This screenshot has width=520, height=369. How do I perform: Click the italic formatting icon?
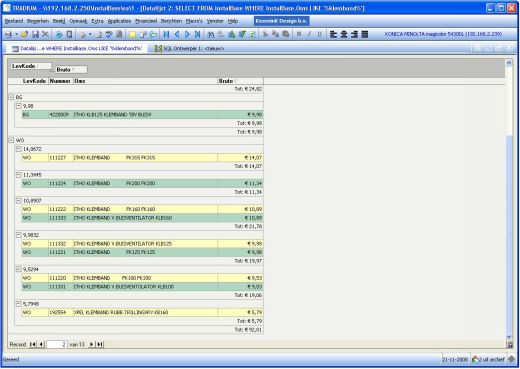pyautogui.click(x=309, y=34)
